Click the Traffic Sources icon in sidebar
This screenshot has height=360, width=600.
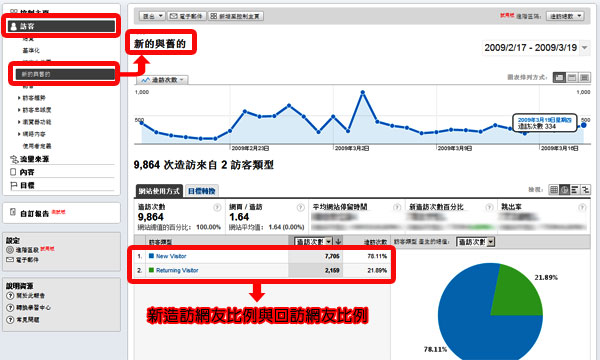point(14,159)
